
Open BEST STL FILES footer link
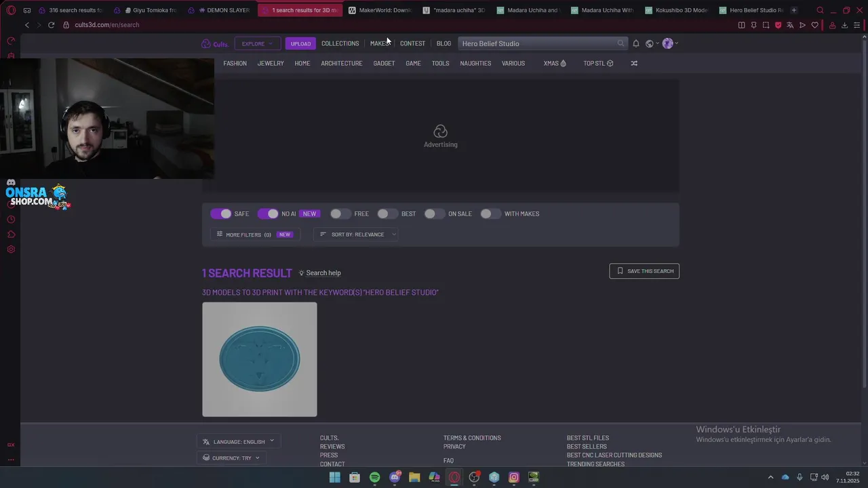(x=588, y=438)
